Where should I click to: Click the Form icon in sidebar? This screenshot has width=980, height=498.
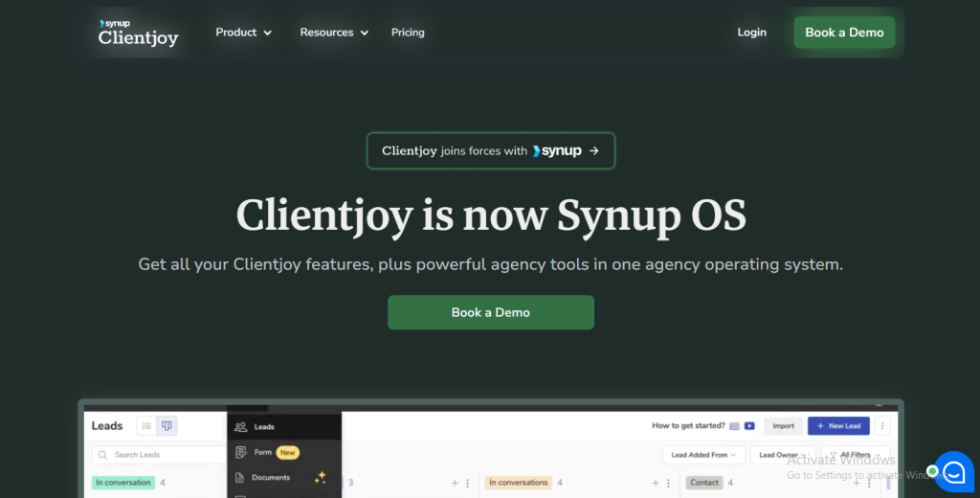click(241, 452)
